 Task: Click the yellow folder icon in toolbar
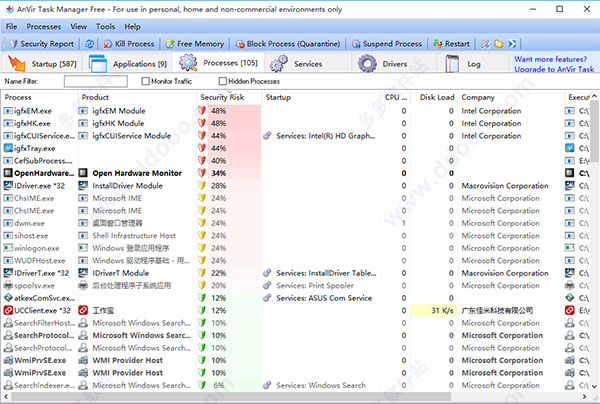click(499, 44)
